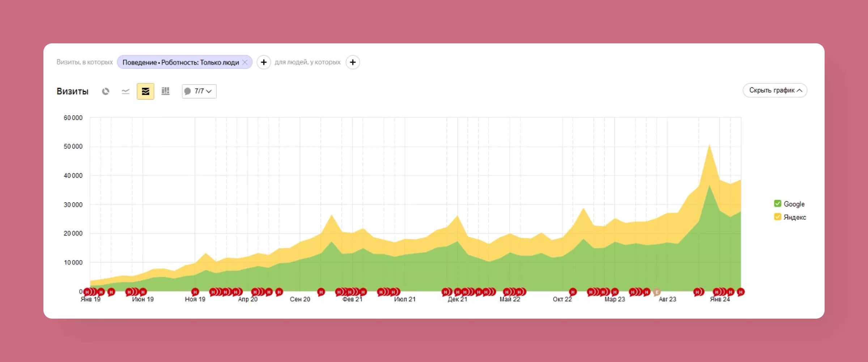Click the last red marker at chart end
This screenshot has height=362, width=868.
pyautogui.click(x=741, y=292)
